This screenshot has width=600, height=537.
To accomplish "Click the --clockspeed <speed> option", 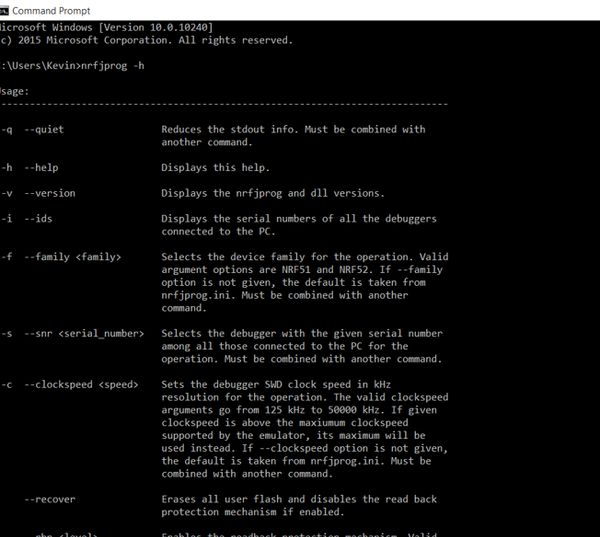I will [x=81, y=384].
